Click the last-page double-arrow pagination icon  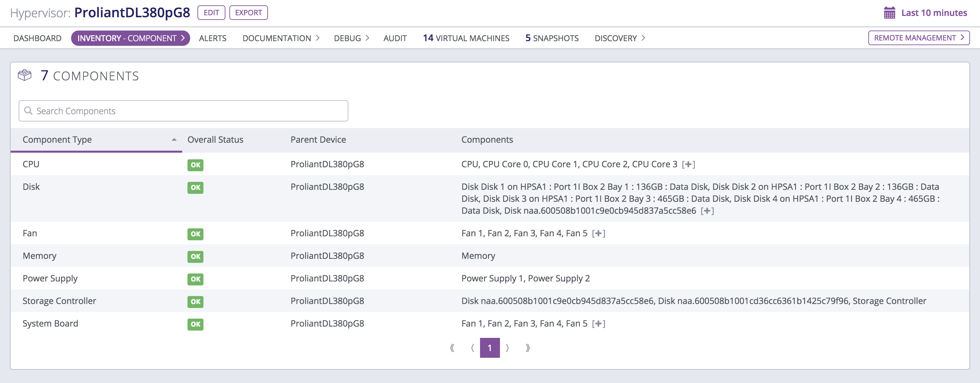pos(528,348)
